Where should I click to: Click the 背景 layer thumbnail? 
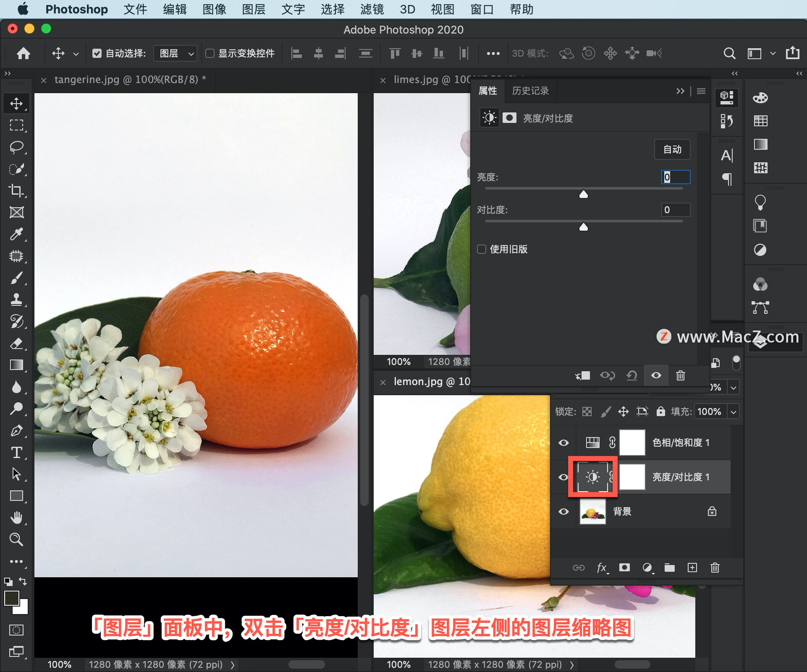click(x=592, y=511)
